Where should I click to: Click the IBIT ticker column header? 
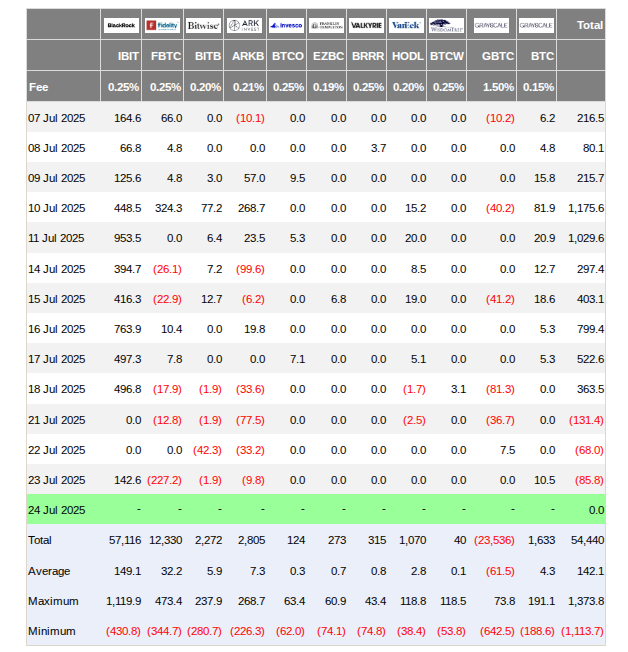(128, 56)
